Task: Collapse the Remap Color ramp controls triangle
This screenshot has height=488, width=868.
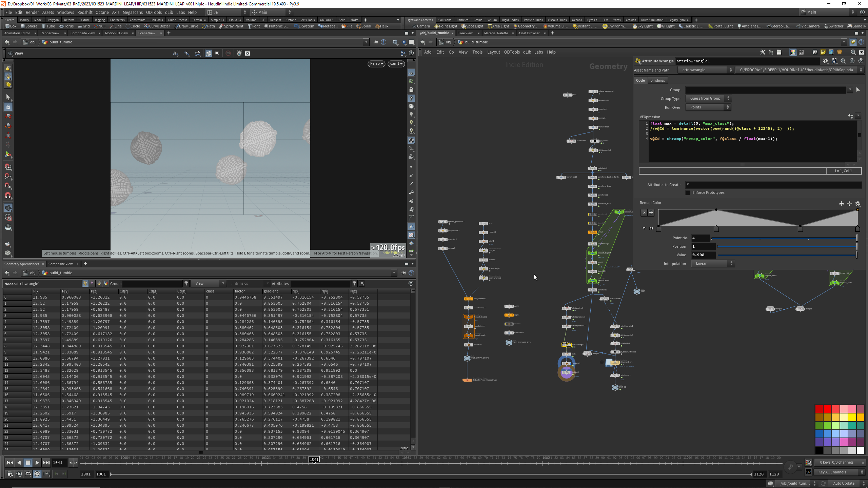Action: [x=644, y=228]
